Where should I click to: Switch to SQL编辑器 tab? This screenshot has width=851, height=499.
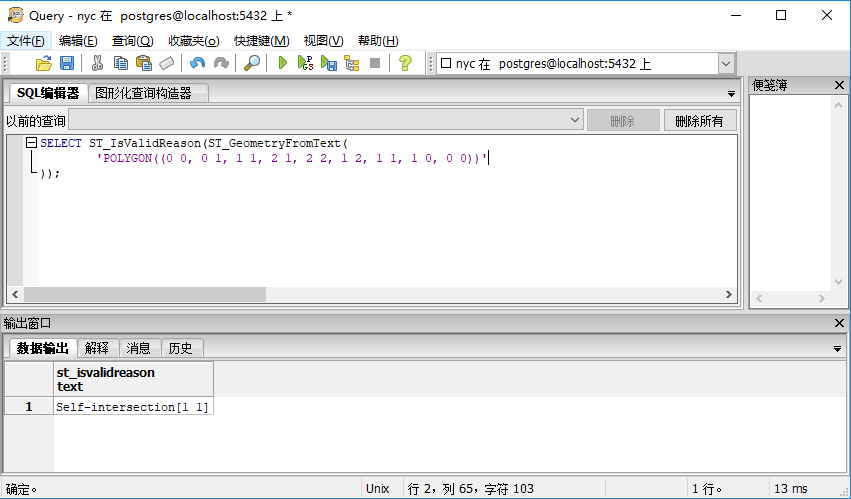(48, 93)
